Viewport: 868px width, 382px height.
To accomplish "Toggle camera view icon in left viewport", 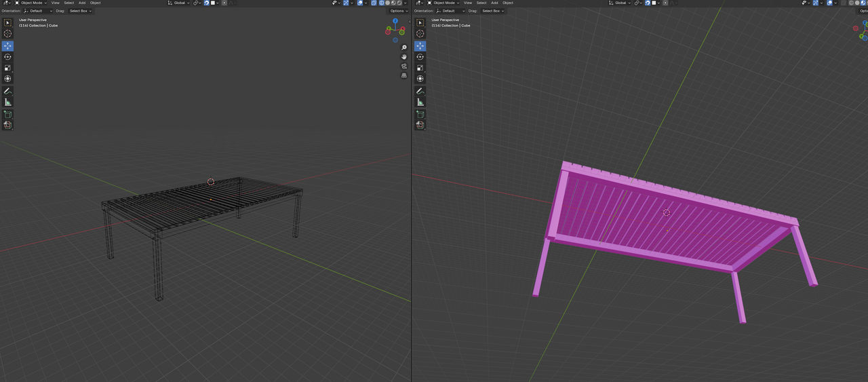I will click(x=404, y=66).
